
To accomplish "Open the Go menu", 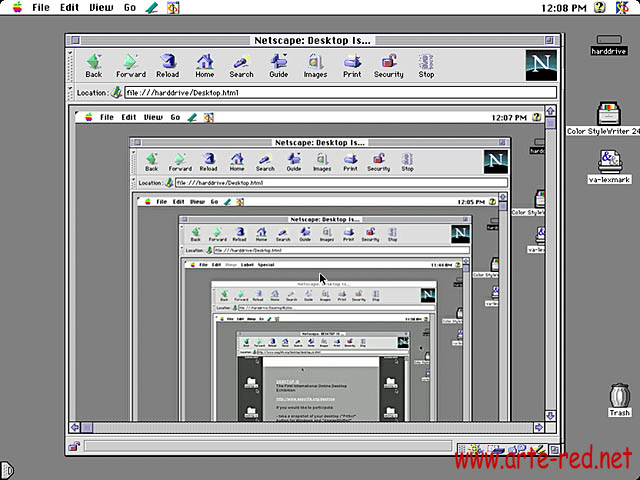I will coord(130,7).
